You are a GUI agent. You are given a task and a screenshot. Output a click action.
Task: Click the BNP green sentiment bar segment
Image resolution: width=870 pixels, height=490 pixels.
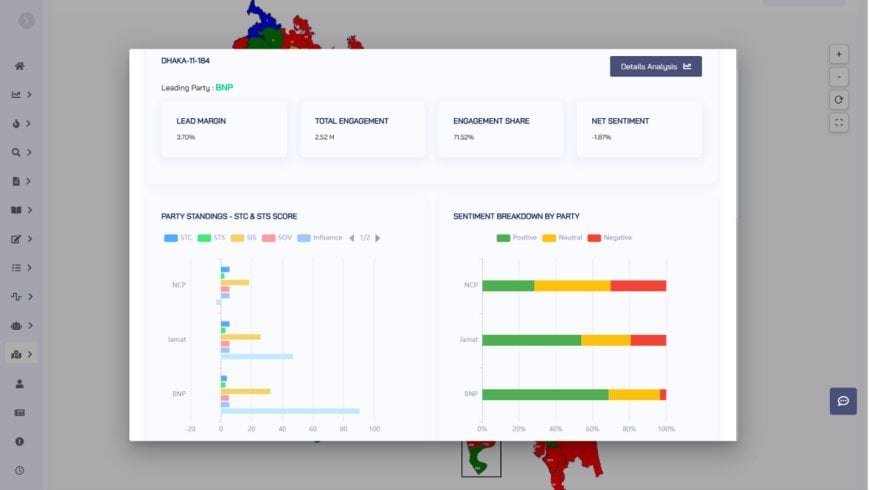[545, 395]
